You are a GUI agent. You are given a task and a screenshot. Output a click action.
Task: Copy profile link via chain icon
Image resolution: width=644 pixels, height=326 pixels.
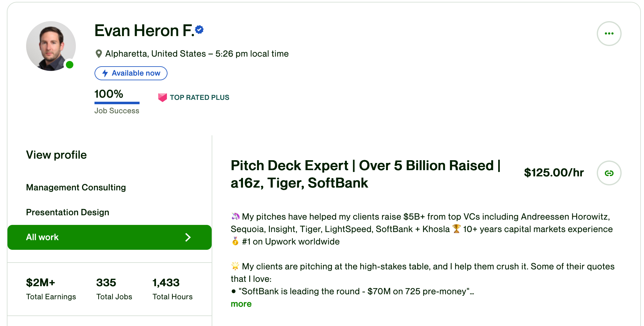pos(609,173)
